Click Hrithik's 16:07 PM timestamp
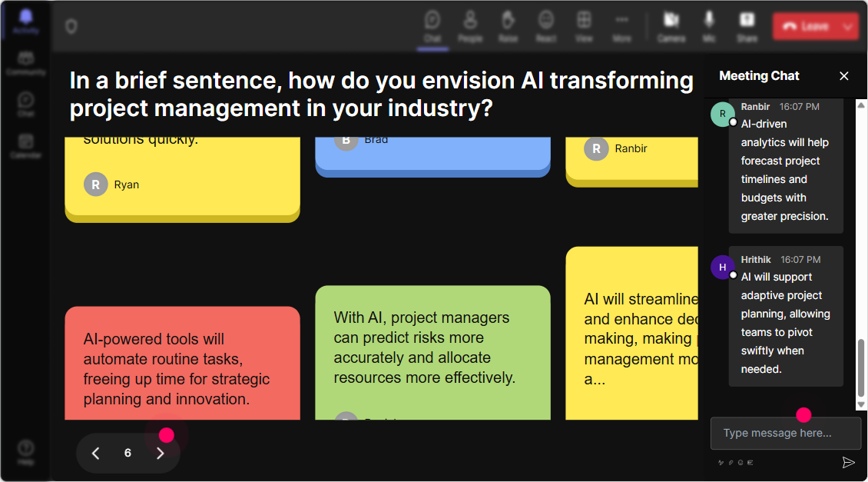Screen dimensions: 868x482 tap(800, 259)
